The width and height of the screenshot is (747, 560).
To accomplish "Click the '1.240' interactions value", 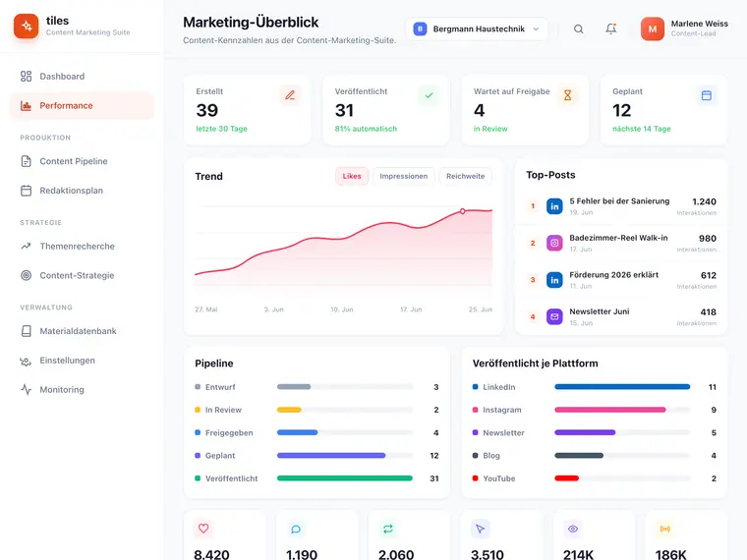I will 704,201.
